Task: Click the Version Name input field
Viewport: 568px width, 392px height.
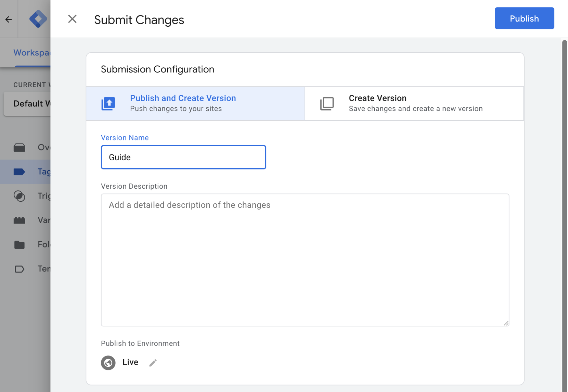Action: (x=183, y=157)
